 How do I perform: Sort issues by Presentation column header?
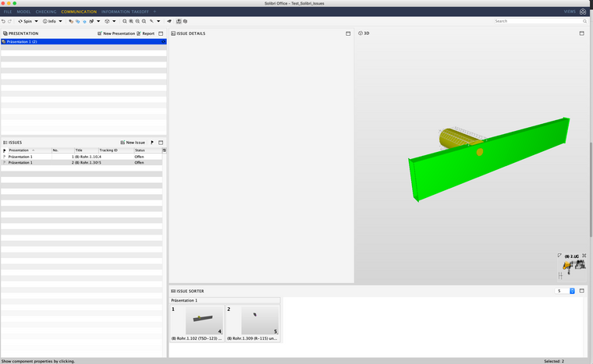point(29,150)
